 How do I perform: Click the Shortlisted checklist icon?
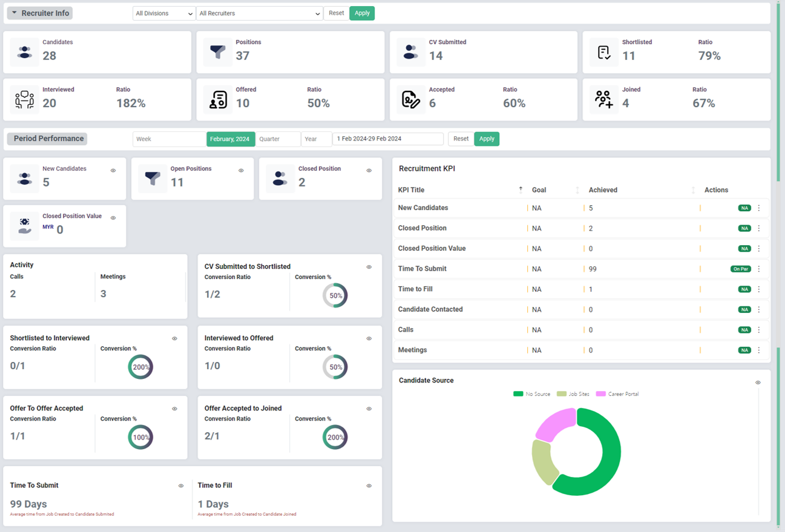[604, 53]
